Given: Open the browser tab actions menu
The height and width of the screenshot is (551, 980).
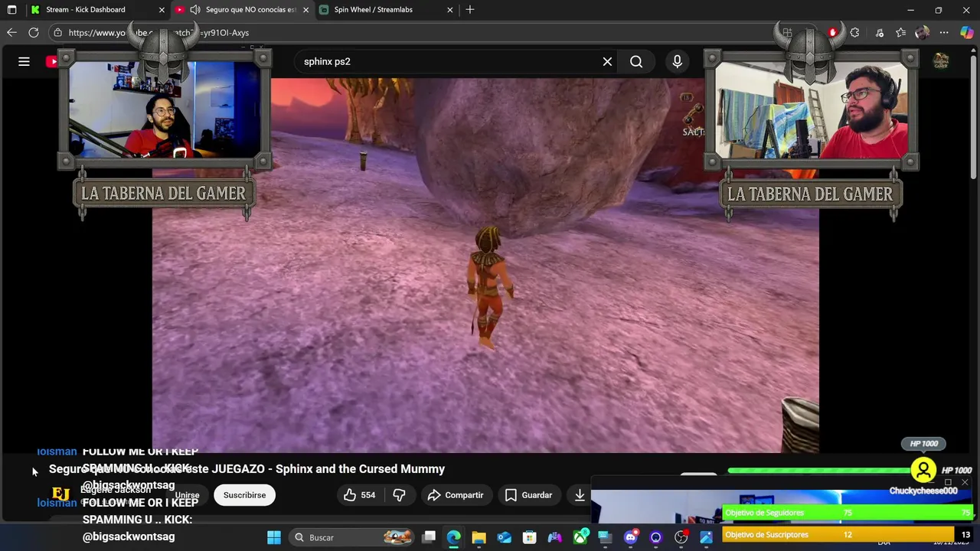Looking at the screenshot, I should tap(11, 10).
